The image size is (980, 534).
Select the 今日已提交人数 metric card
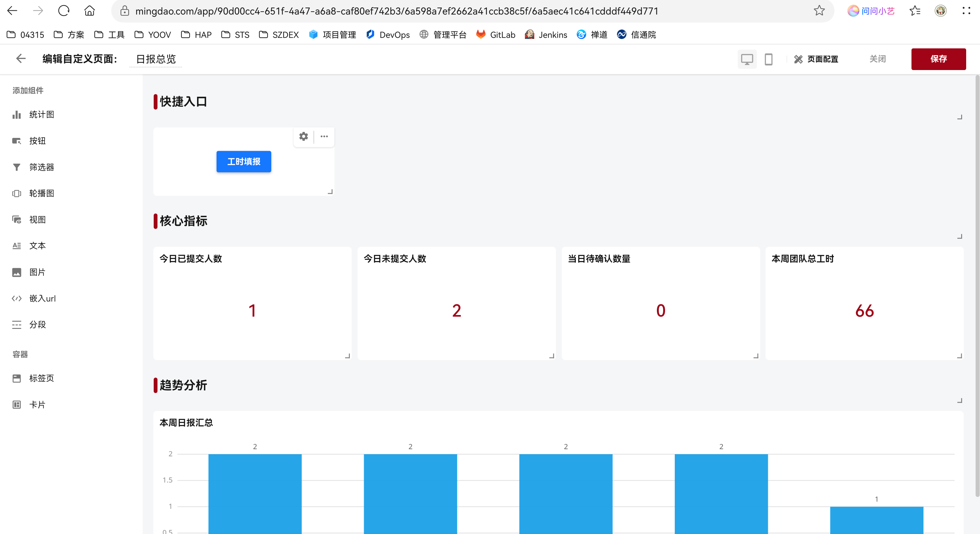tap(252, 303)
